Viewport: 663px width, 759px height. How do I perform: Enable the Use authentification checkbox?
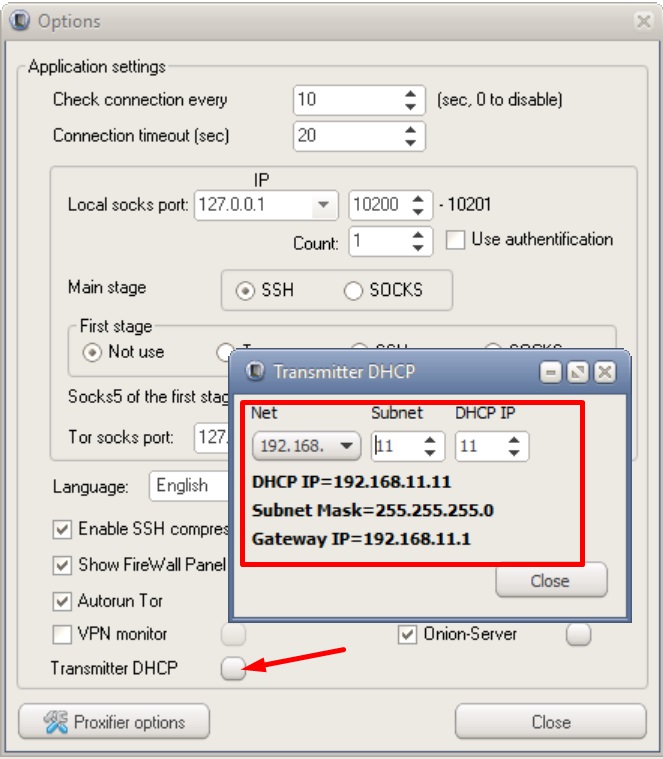click(x=456, y=240)
